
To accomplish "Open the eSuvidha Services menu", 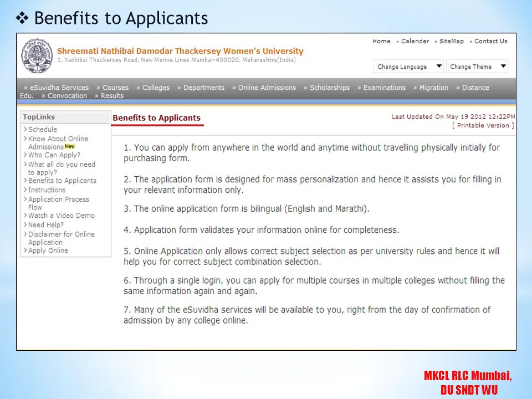I will coord(59,88).
